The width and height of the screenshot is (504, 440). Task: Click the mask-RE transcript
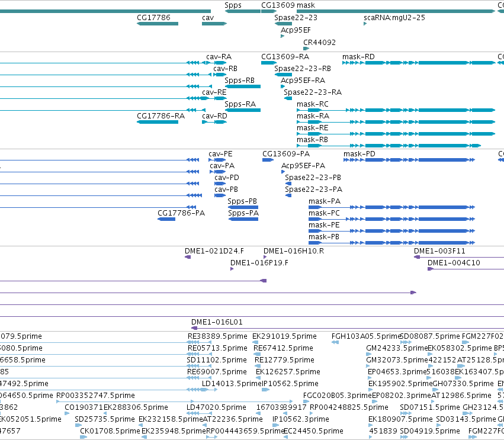(x=396, y=134)
